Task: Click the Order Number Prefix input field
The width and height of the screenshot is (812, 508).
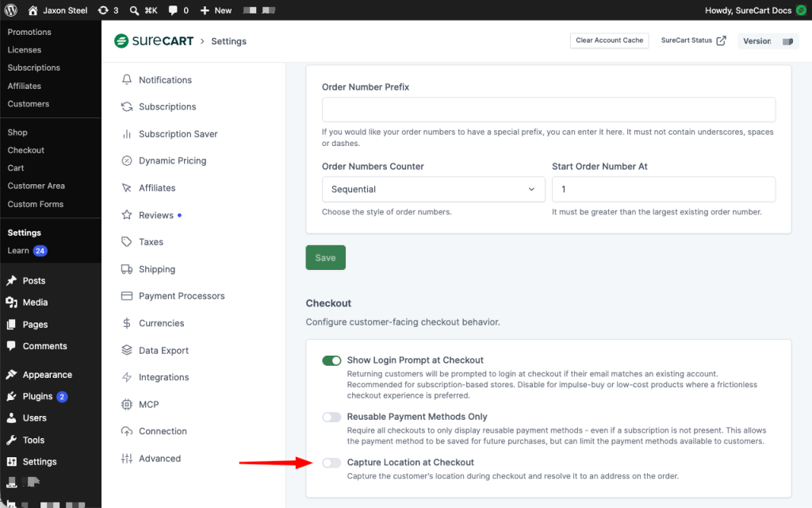Action: tap(549, 110)
